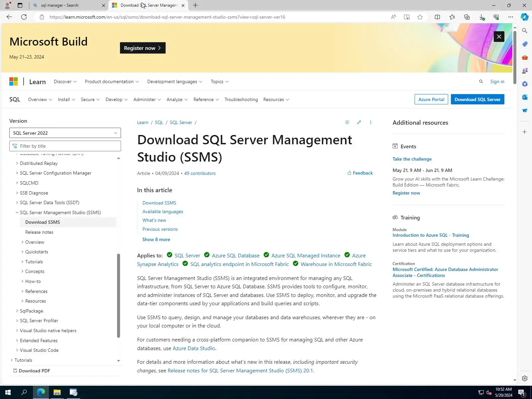This screenshot has height=399, width=532.
Task: Select Release notes in the tree
Action: (x=39, y=232)
